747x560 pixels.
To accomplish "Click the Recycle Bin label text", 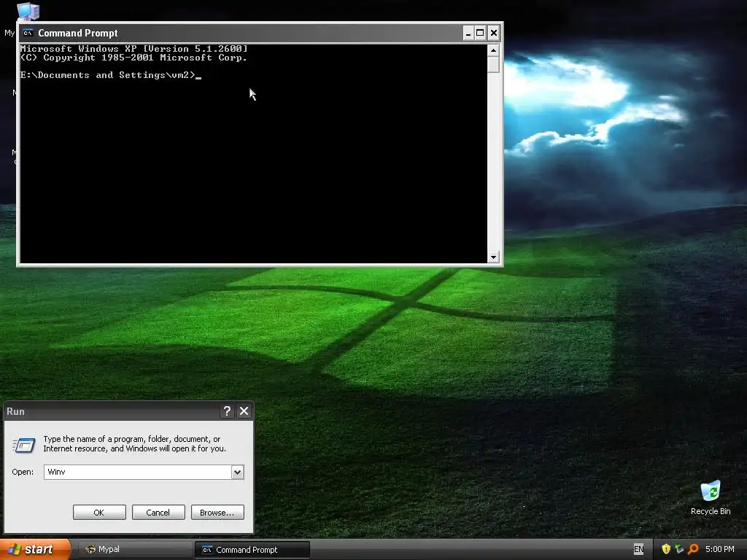I will coord(711,511).
